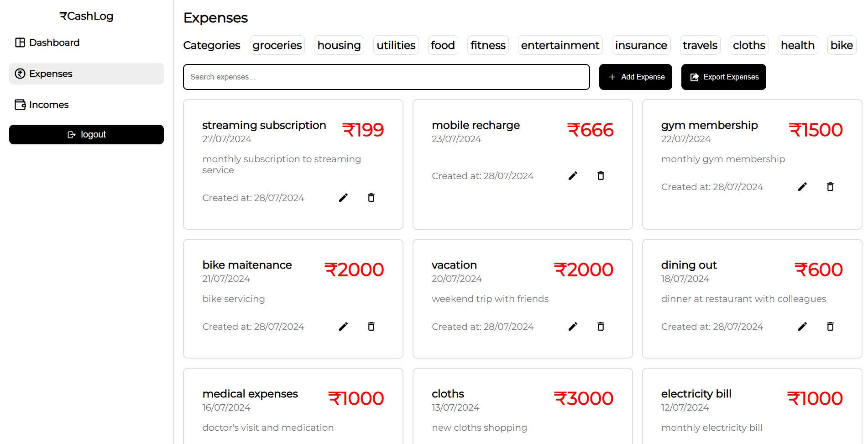Click trash icon on gym membership card
868x444 pixels.
pos(831,187)
